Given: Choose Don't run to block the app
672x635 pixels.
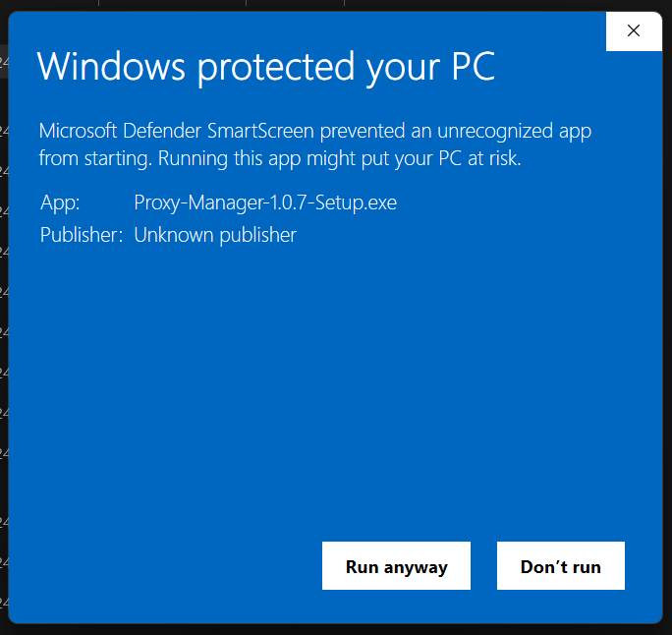Looking at the screenshot, I should click(x=561, y=565).
